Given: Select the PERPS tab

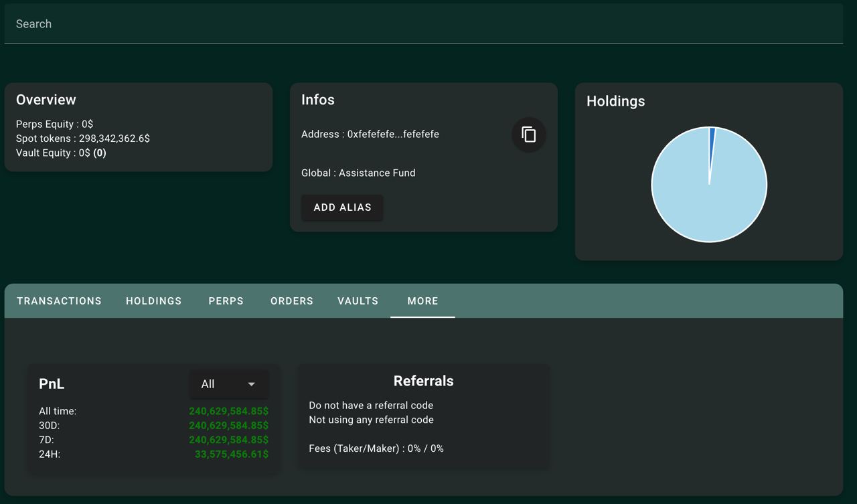Looking at the screenshot, I should coord(226,301).
